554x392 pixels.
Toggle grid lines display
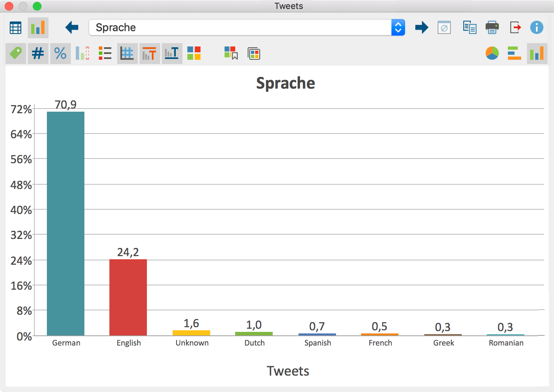pyautogui.click(x=127, y=53)
